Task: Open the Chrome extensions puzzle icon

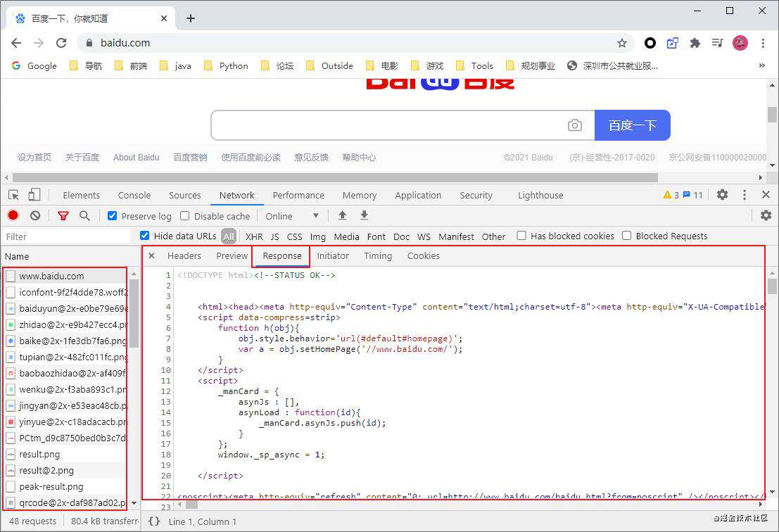Action: (x=695, y=43)
